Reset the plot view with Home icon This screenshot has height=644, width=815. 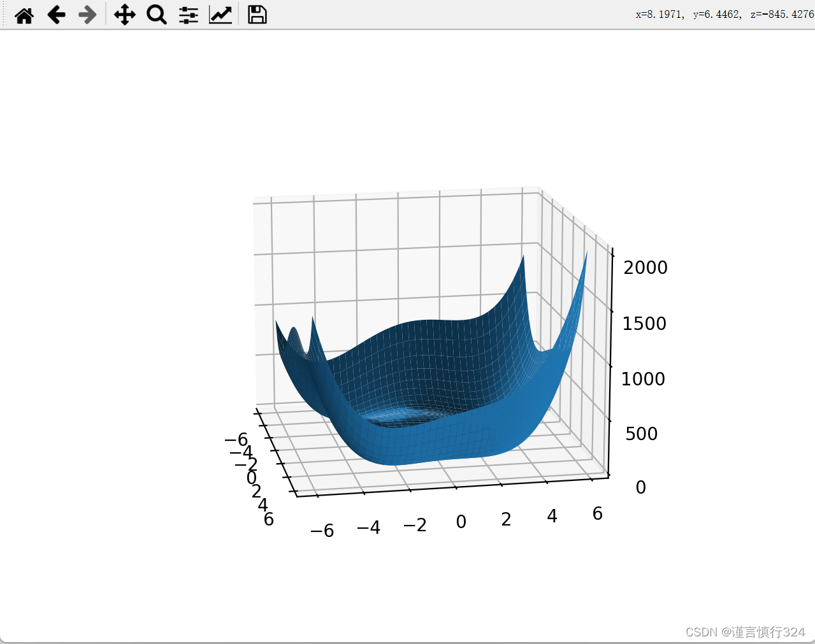[24, 15]
